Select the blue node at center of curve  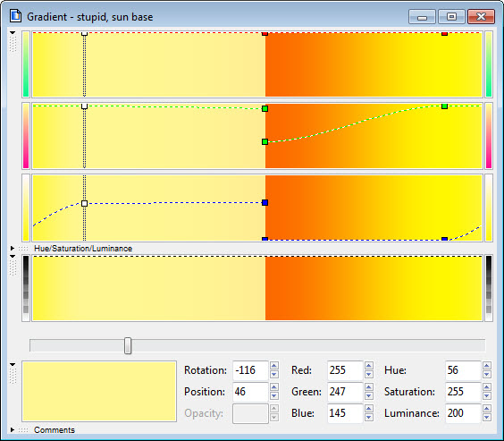click(265, 203)
